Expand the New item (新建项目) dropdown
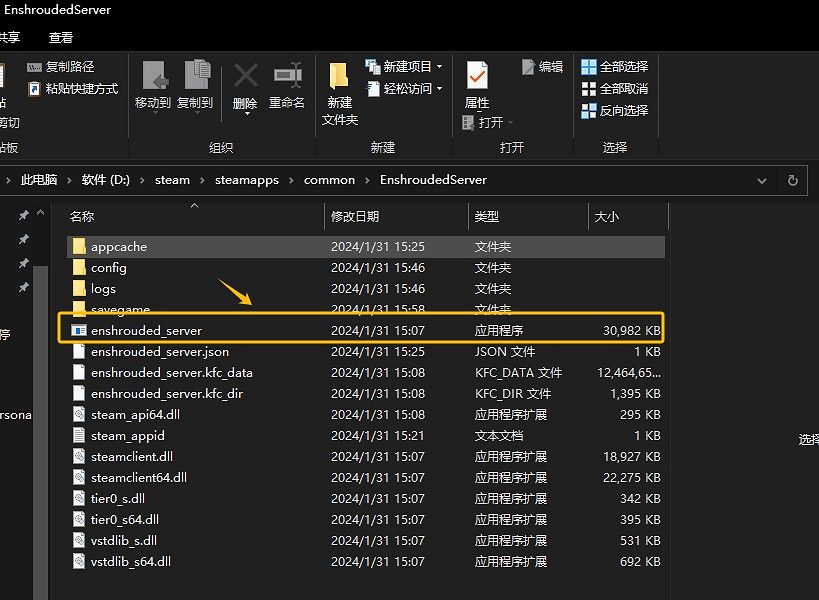819x600 pixels. (439, 66)
